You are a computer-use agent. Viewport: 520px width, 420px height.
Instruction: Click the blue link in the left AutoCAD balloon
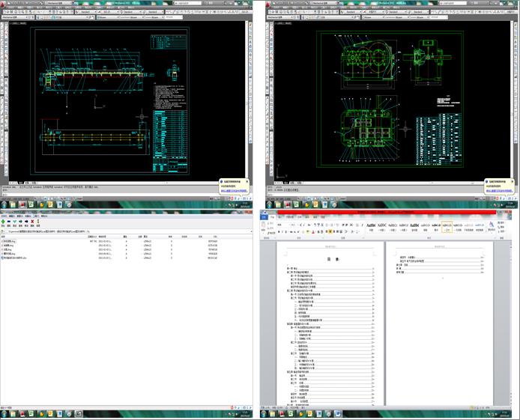click(235, 191)
